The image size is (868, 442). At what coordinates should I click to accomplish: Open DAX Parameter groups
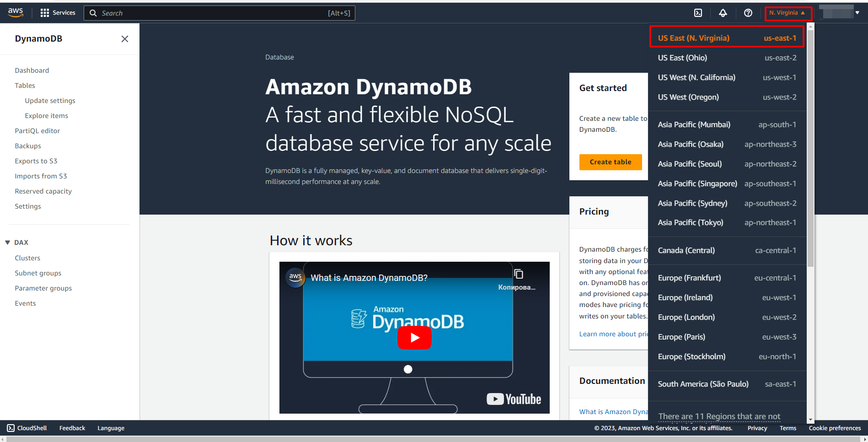point(43,288)
